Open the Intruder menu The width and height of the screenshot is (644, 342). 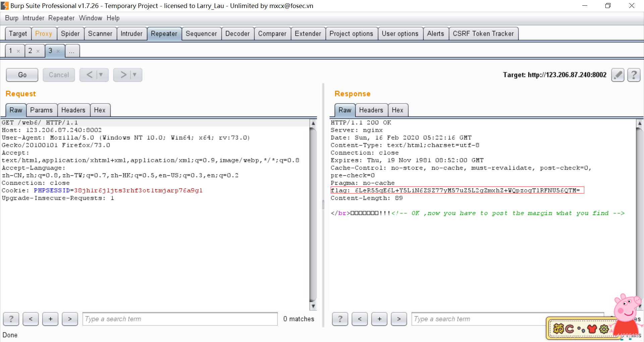tap(33, 18)
